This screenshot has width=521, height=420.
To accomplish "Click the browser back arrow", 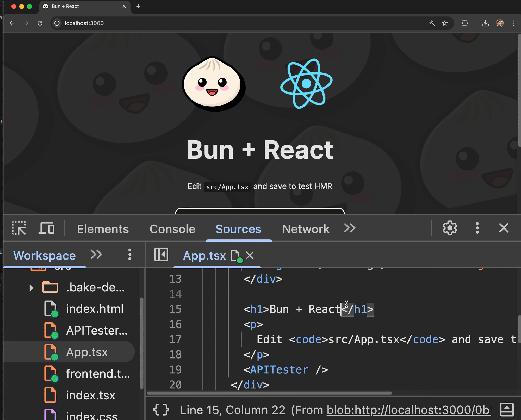I will (x=12, y=23).
